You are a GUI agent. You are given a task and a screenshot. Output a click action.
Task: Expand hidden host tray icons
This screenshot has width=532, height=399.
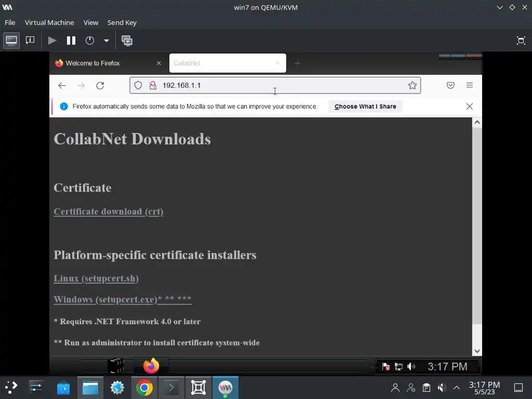pos(457,388)
